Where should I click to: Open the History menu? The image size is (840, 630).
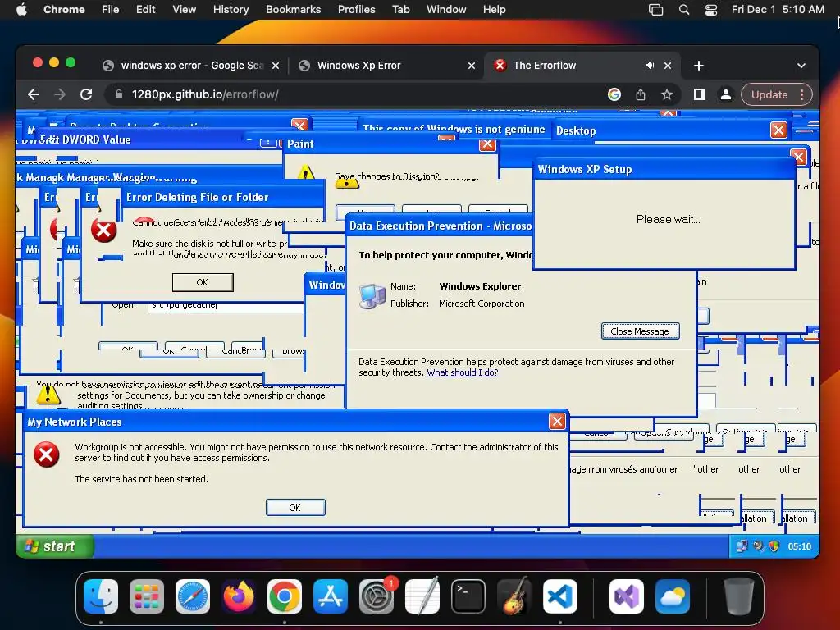pyautogui.click(x=231, y=10)
